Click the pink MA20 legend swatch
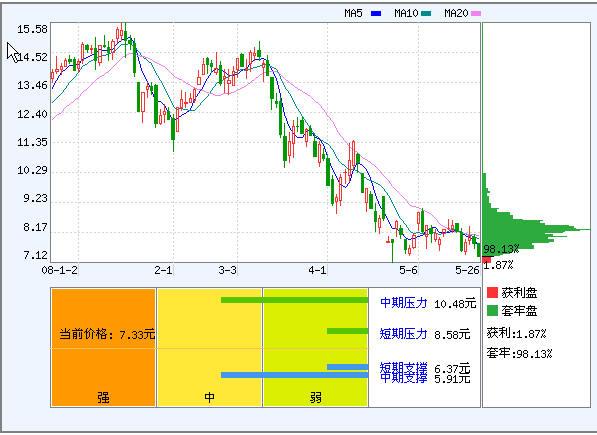Image resolution: width=597 pixels, height=435 pixels. pos(476,14)
